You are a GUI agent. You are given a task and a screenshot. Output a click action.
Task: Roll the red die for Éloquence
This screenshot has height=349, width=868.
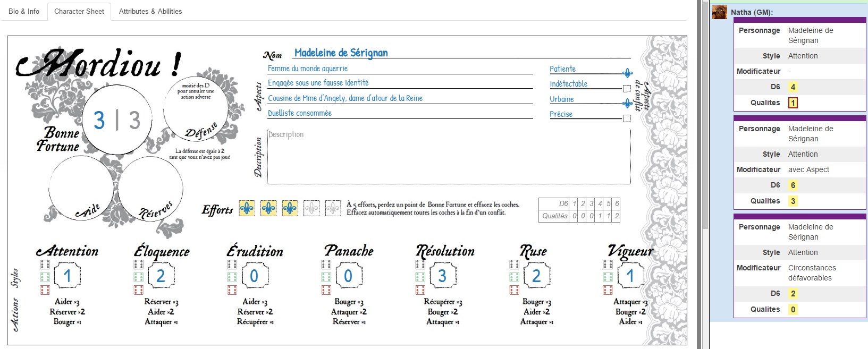138,290
